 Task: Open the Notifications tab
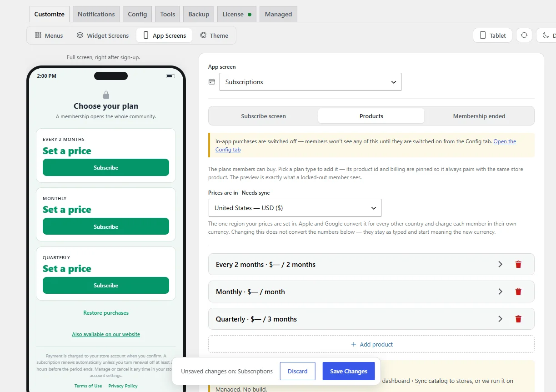[x=96, y=14]
